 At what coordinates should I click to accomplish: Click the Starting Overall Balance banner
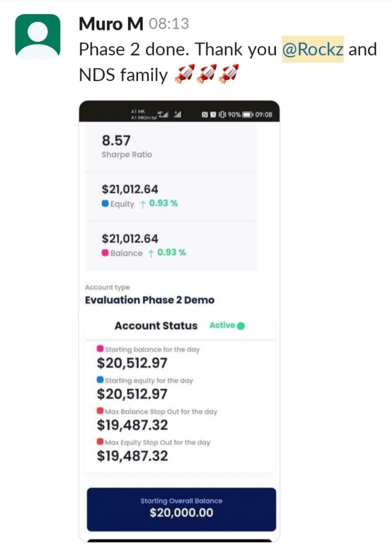point(181,510)
